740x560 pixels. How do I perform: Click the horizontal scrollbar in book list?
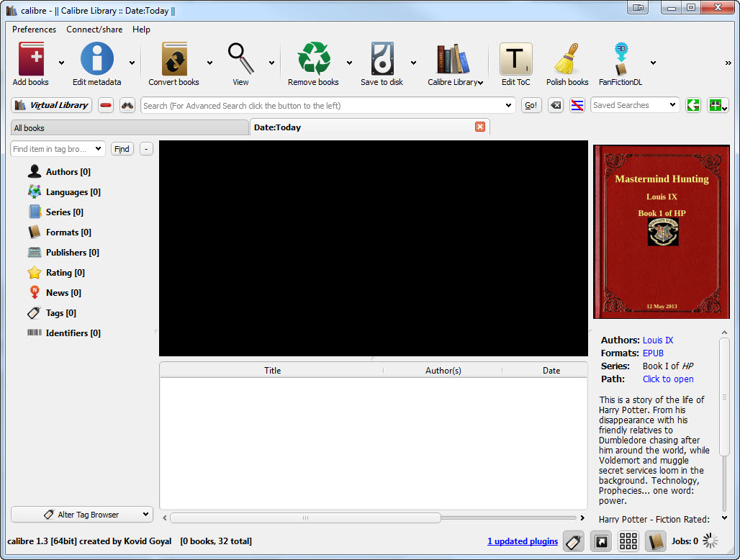[x=305, y=518]
